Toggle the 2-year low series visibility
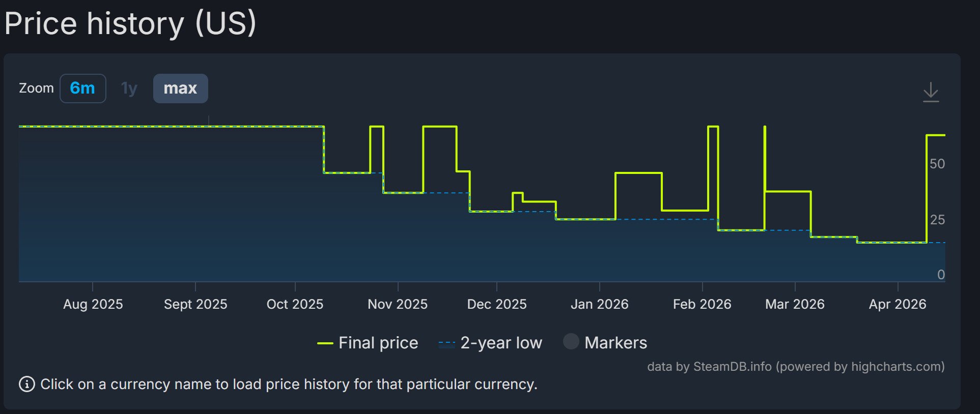This screenshot has height=414, width=980. pos(500,342)
